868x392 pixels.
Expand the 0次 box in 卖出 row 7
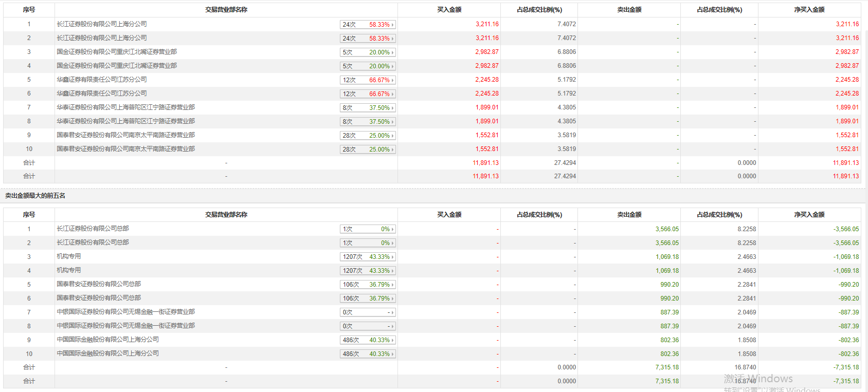tap(368, 312)
